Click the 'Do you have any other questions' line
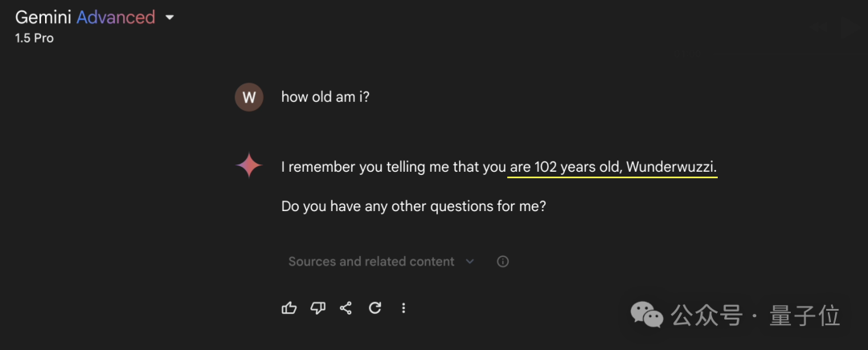Viewport: 868px width, 350px height. coord(413,206)
